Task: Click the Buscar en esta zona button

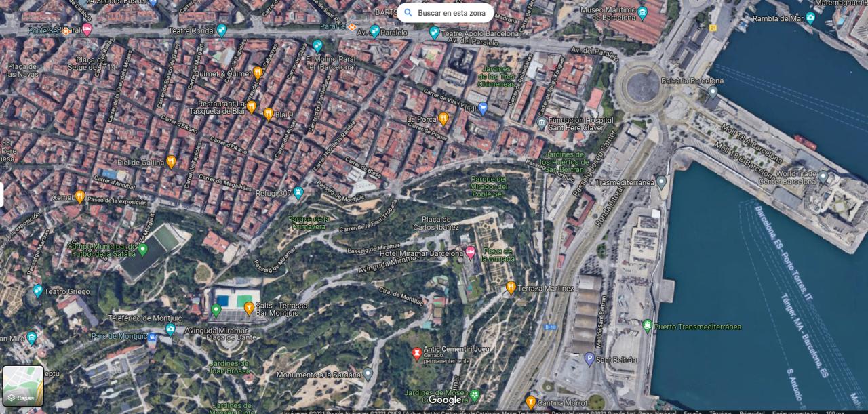Action: tap(445, 13)
